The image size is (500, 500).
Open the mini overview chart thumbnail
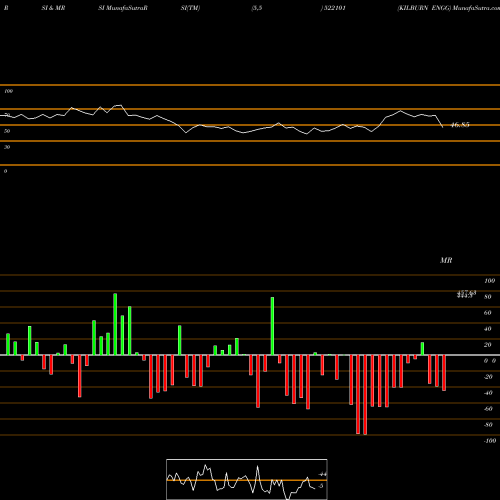tap(247, 479)
